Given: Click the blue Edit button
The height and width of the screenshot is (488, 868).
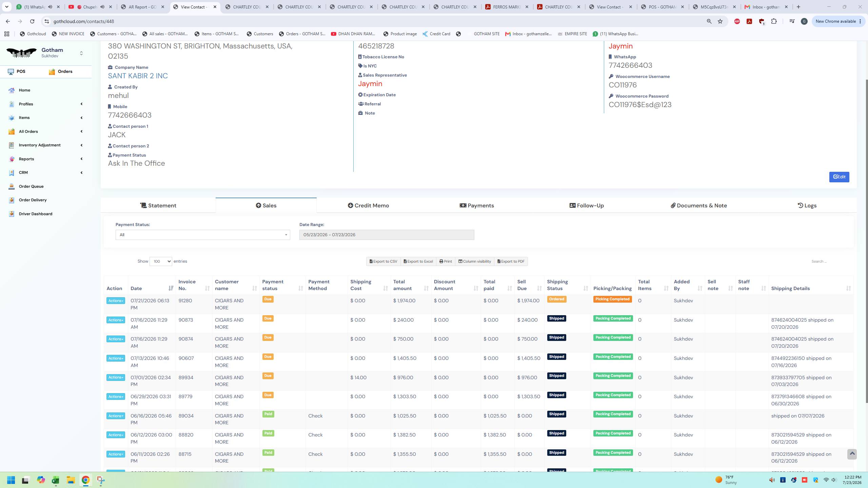Looking at the screenshot, I should pyautogui.click(x=839, y=177).
